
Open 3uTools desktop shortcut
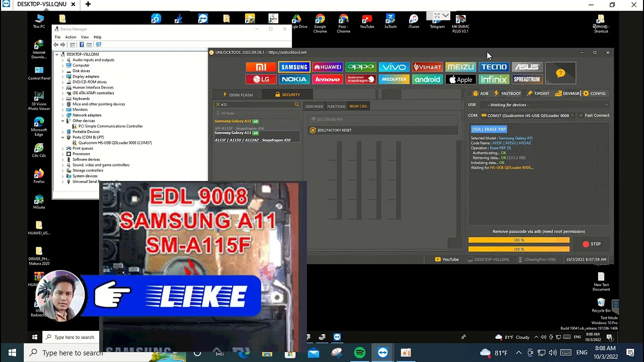tap(390, 22)
